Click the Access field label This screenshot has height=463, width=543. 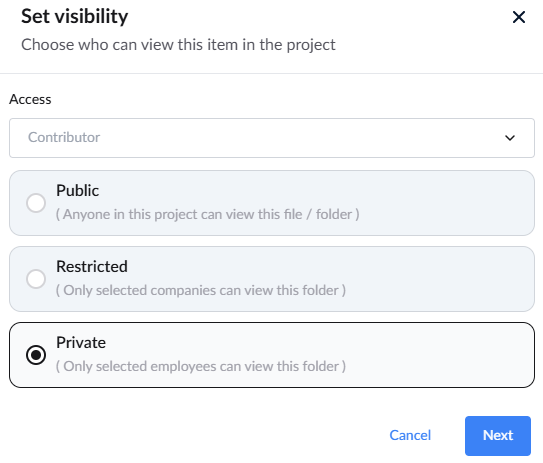[30, 99]
